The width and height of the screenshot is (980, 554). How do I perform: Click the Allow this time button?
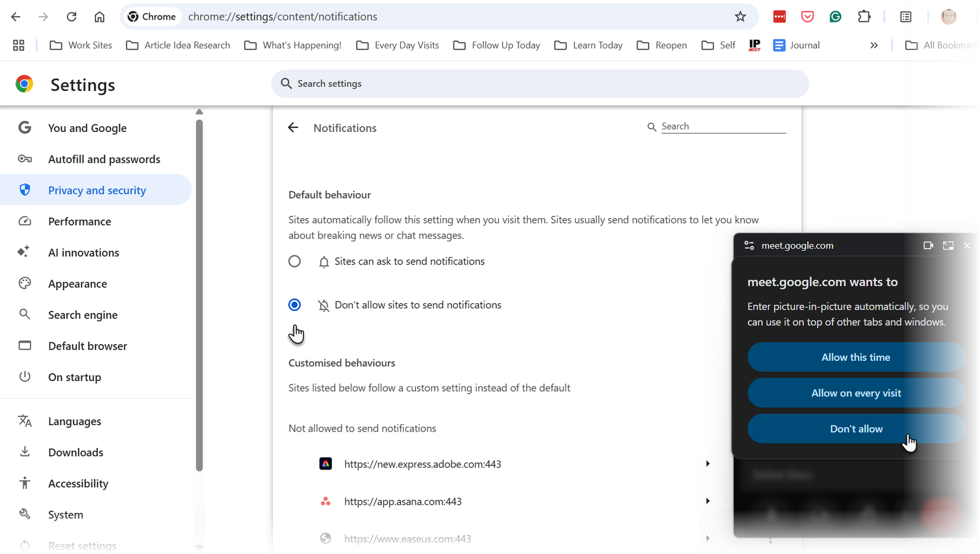pos(855,357)
